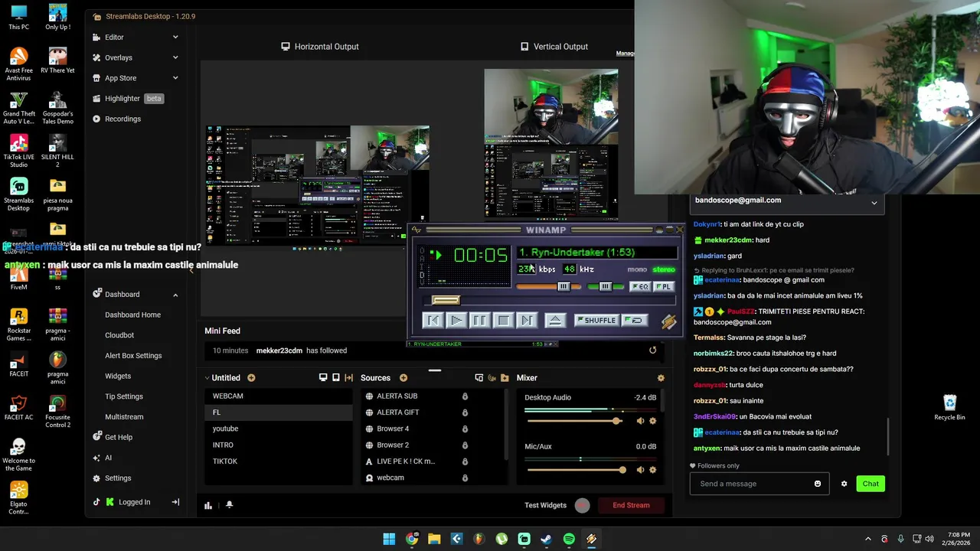Toggle lock on ALERTA SUB source
Viewport: 980px width, 551px height.
(465, 396)
